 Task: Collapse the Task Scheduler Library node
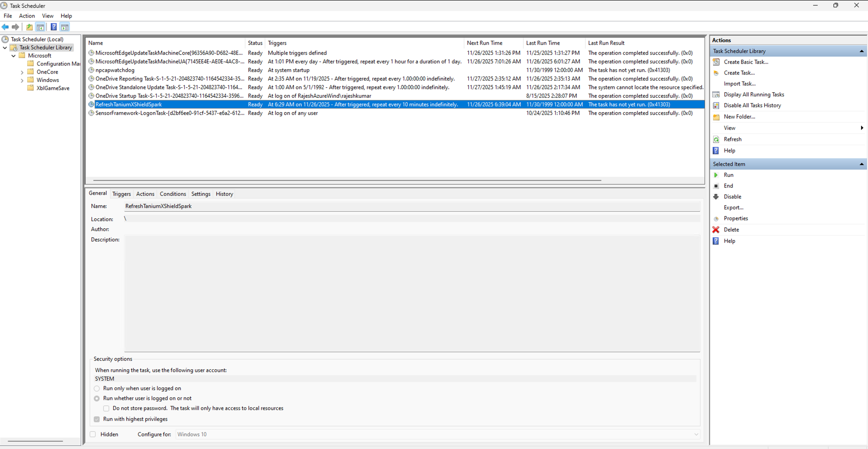5,47
